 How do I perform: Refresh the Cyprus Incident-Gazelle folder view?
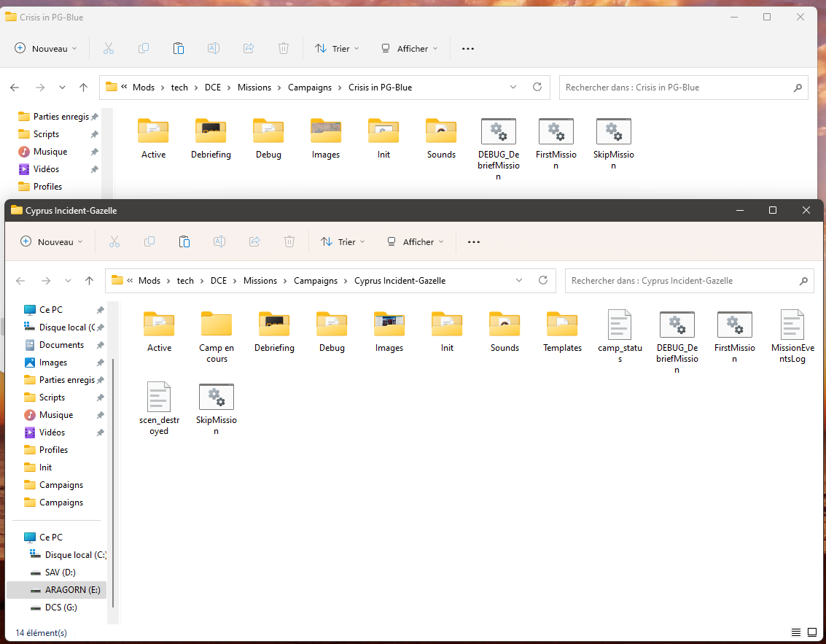(543, 280)
